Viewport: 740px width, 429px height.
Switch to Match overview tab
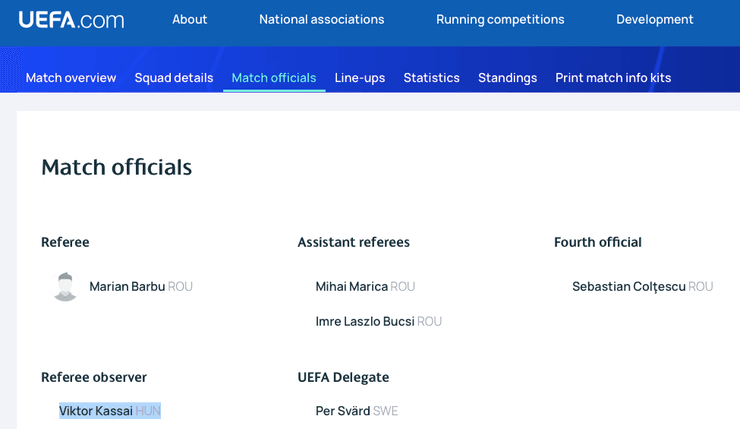pyautogui.click(x=71, y=78)
